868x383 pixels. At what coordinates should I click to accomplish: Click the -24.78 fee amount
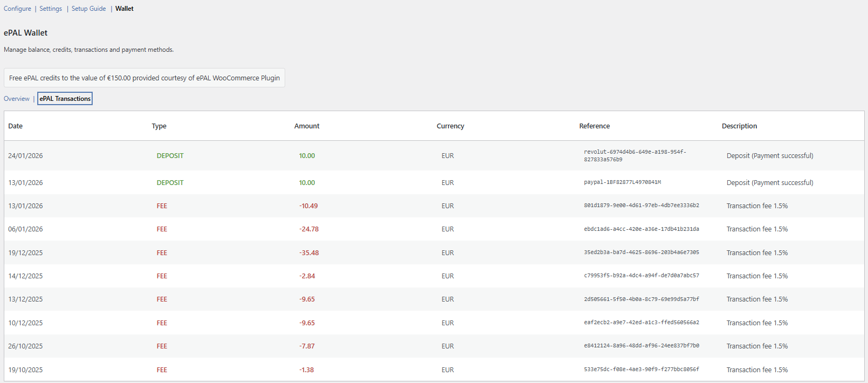tap(309, 229)
